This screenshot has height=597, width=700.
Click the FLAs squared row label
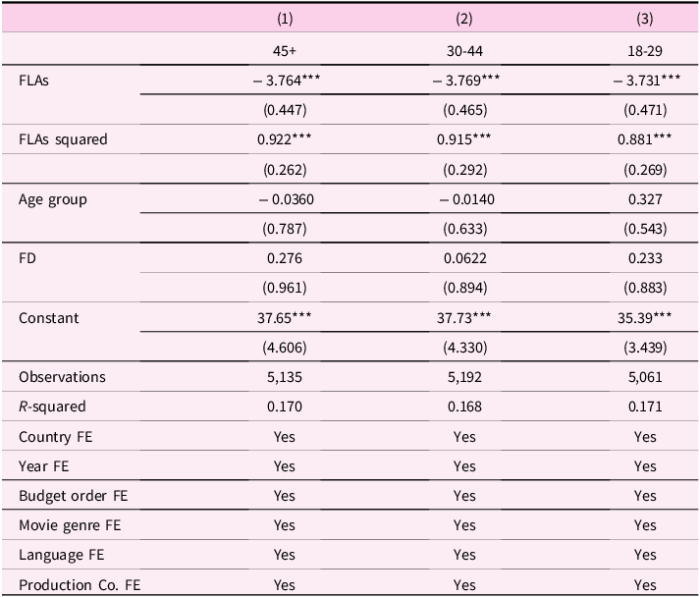[63, 139]
